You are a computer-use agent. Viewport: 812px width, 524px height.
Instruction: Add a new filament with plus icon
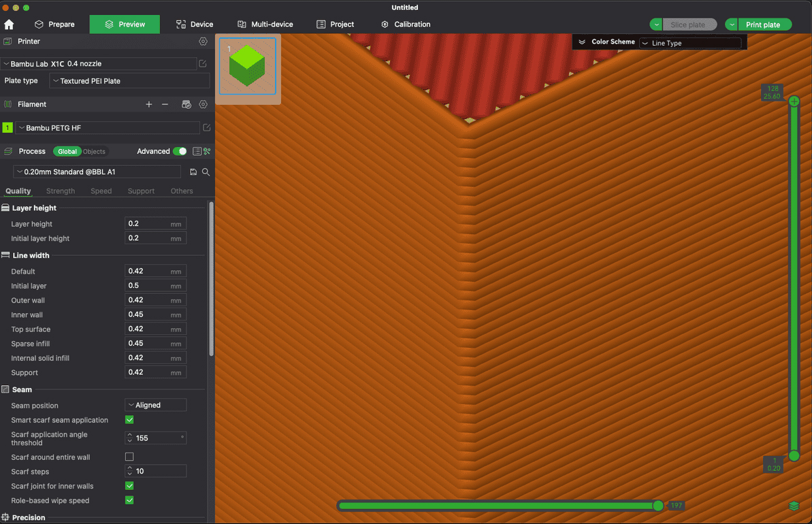(149, 104)
